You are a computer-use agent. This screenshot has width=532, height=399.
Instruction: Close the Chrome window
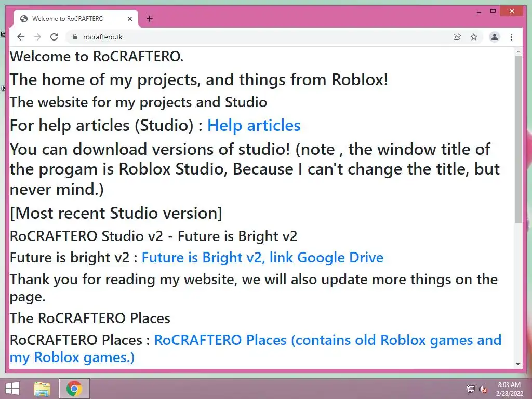(512, 11)
